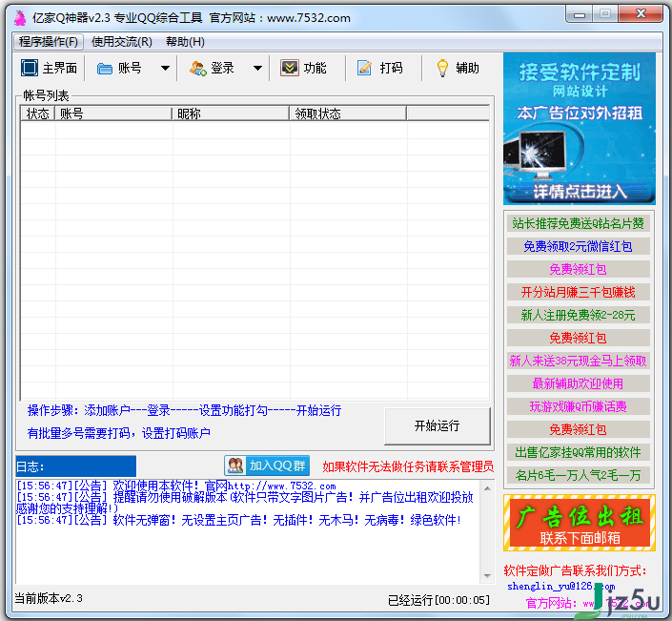Click the app logo in title bar

pos(20,17)
